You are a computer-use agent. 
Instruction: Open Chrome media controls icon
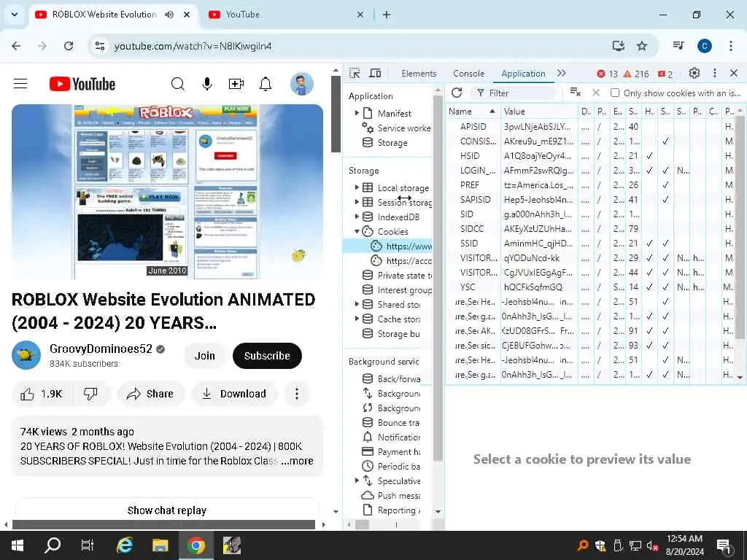click(678, 46)
